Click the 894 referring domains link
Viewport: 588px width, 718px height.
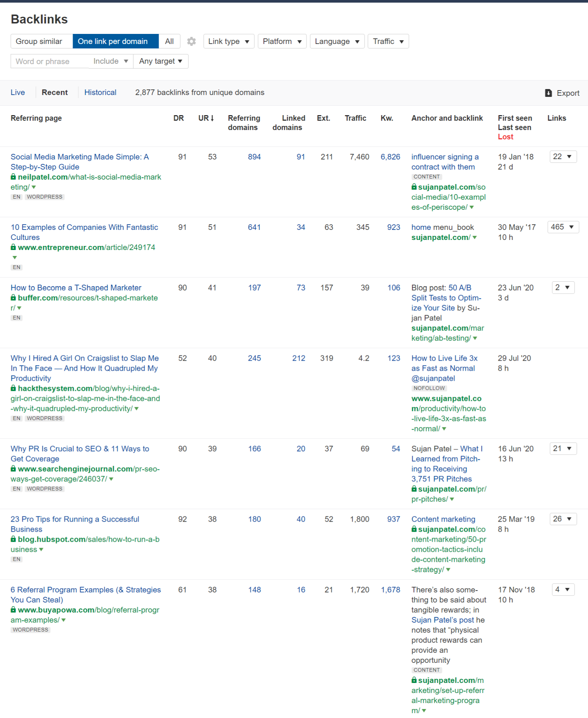254,157
